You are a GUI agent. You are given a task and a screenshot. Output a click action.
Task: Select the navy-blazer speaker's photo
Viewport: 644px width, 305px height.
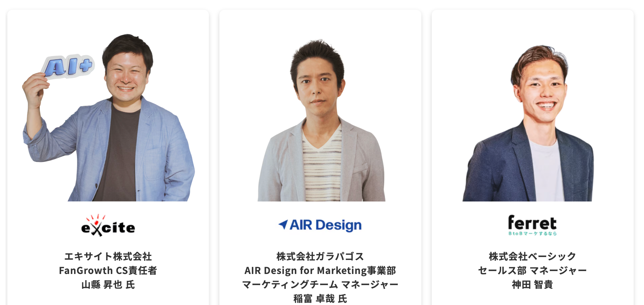(x=529, y=123)
